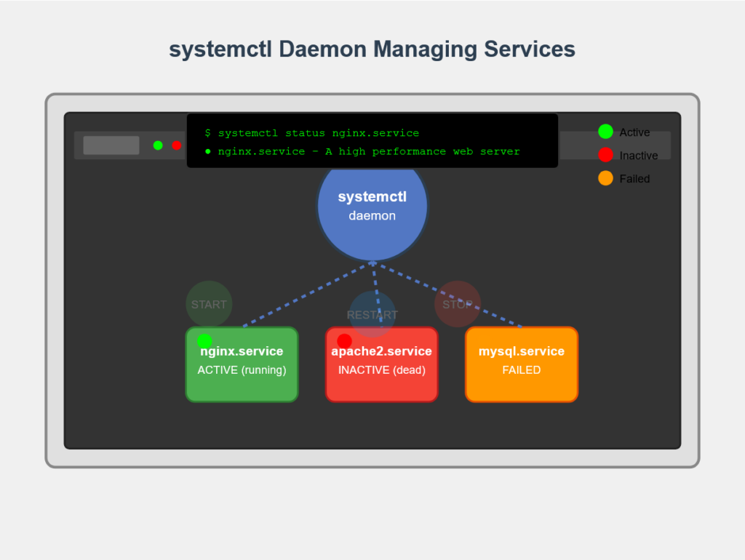Click the small red dot in the top bar
The height and width of the screenshot is (560, 745).
tap(177, 145)
